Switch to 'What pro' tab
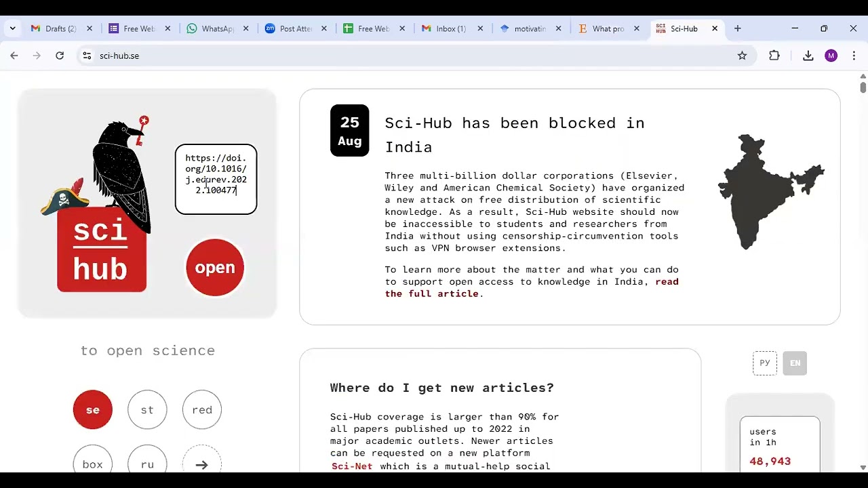The width and height of the screenshot is (868, 488). (609, 28)
